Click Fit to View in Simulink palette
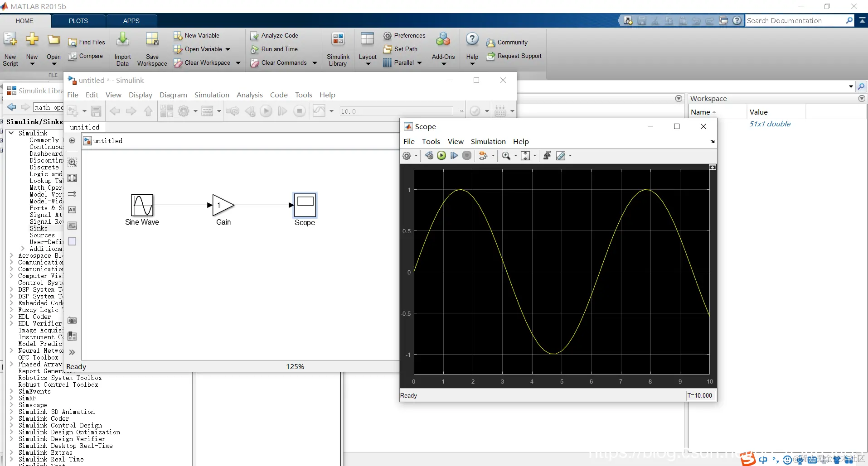This screenshot has height=466, width=868. [x=72, y=178]
